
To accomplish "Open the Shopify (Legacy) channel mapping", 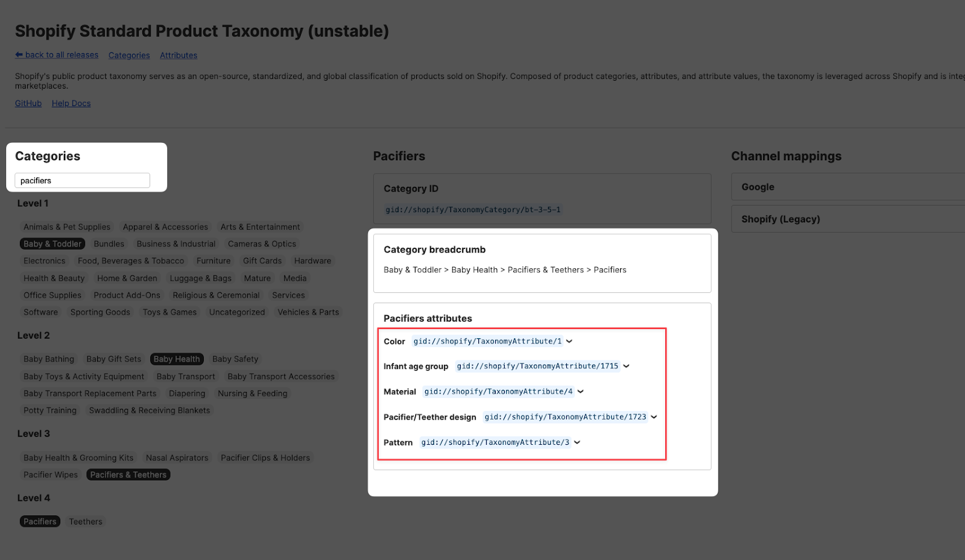I will click(780, 219).
